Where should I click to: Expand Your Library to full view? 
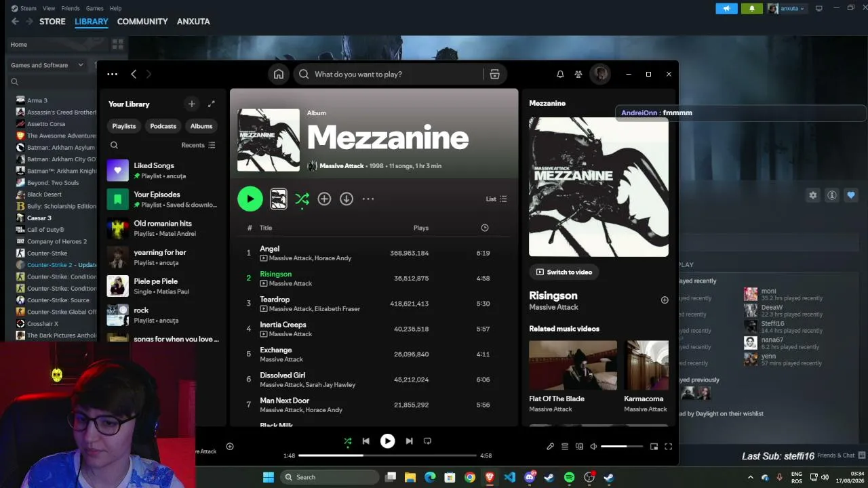(212, 104)
